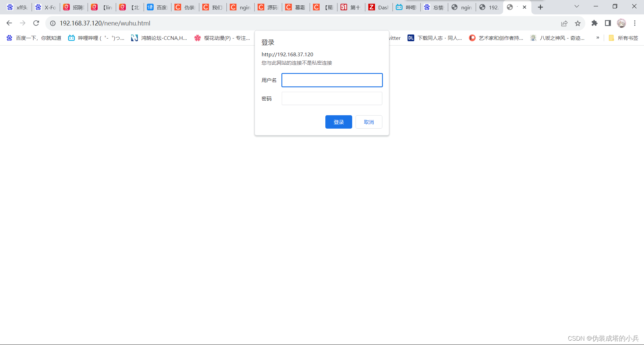
Task: Go back to the previous page
Action: [x=9, y=23]
